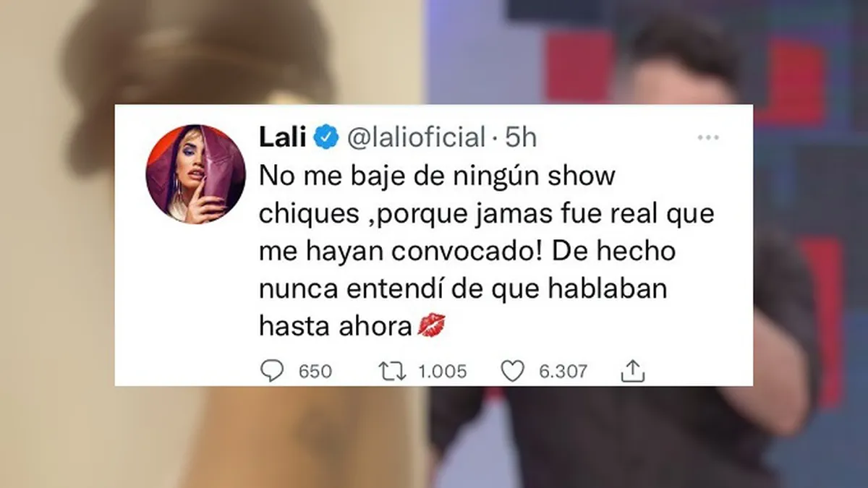This screenshot has width=868, height=488.
Task: Click the share upload arrow icon
Action: (x=633, y=371)
